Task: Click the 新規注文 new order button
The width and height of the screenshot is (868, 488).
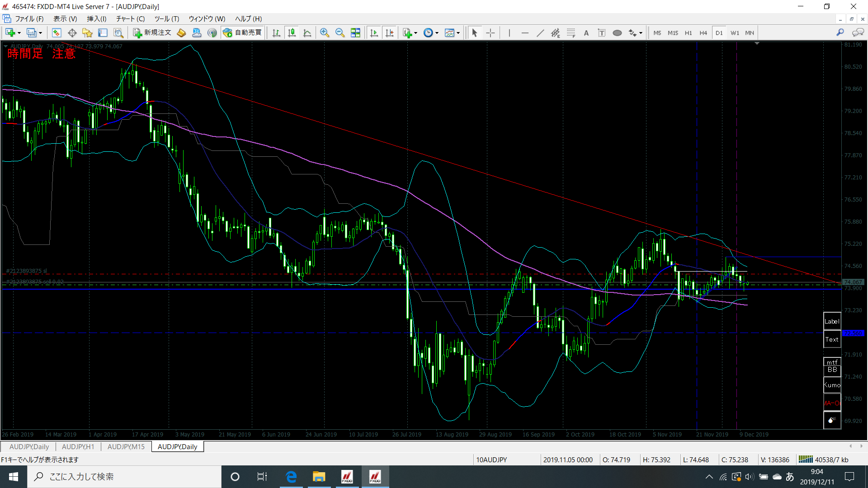Action: (152, 33)
